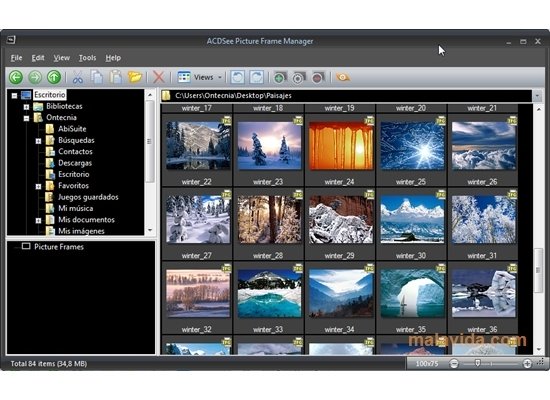Select turquoise lake thumbnail under winter_28
The image size is (550, 400).
point(269,293)
